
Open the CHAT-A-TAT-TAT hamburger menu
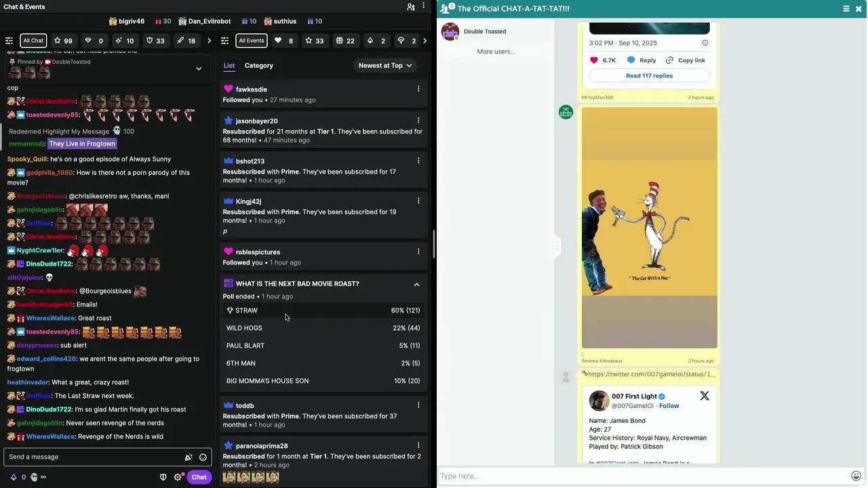pyautogui.click(x=846, y=9)
